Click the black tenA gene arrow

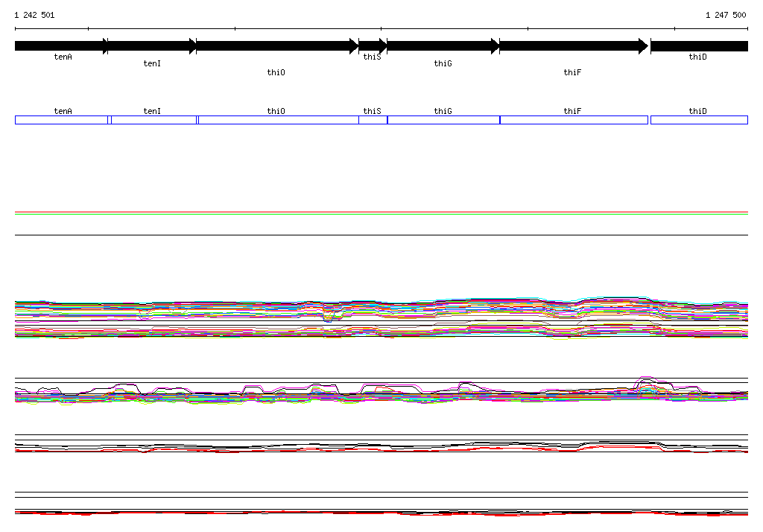click(61, 46)
